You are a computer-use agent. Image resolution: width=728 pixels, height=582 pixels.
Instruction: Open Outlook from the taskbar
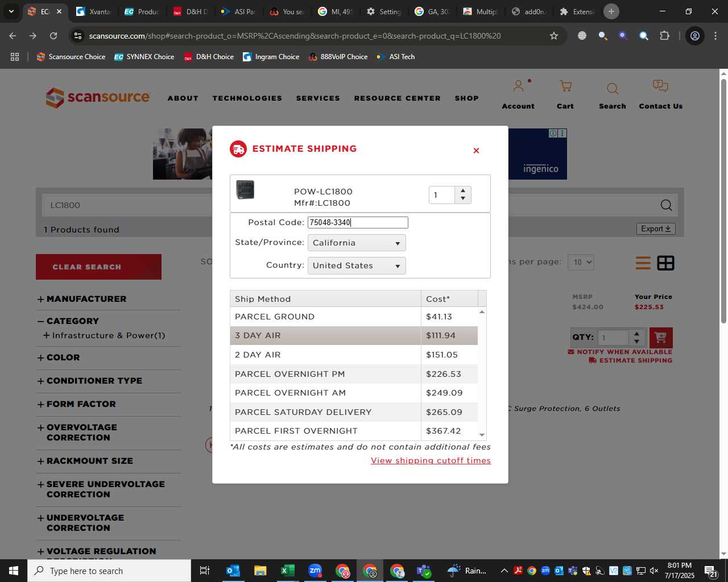coord(233,571)
